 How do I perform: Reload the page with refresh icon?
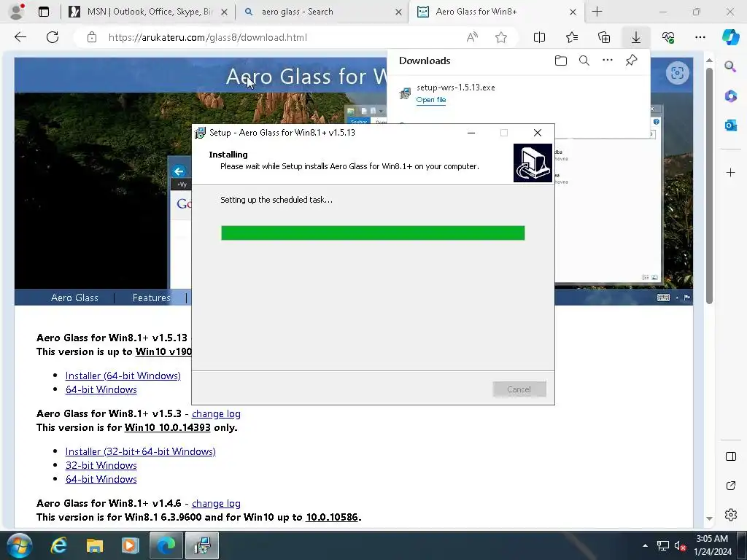(53, 37)
